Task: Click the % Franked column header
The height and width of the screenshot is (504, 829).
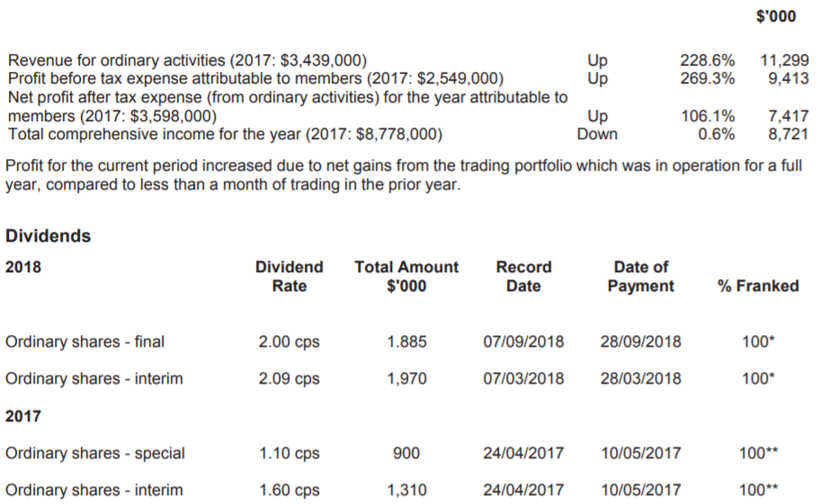Action: (758, 286)
